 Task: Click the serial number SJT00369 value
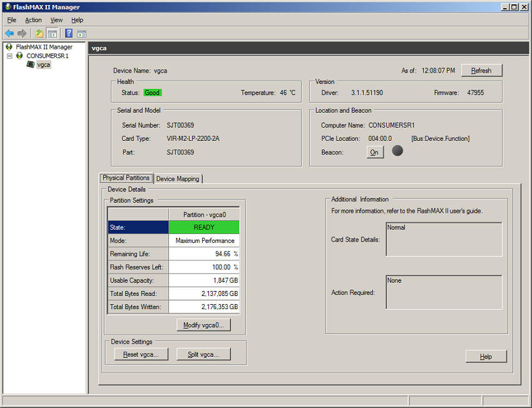click(x=180, y=125)
